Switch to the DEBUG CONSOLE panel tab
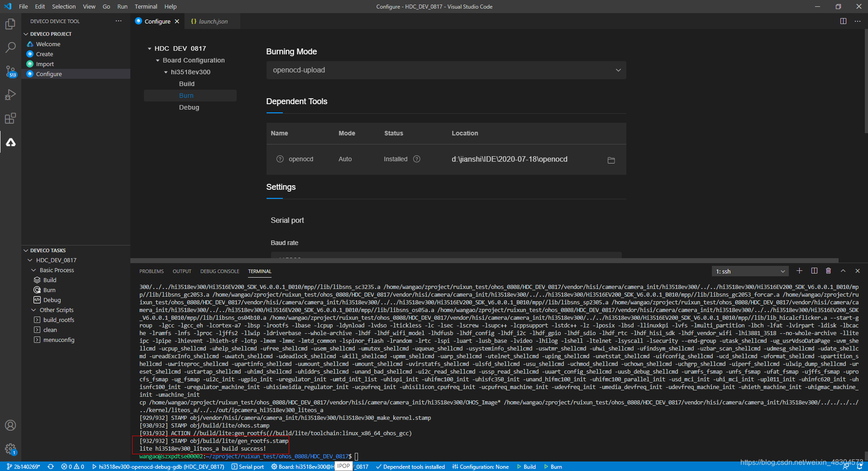The height and width of the screenshot is (471, 868). point(219,271)
